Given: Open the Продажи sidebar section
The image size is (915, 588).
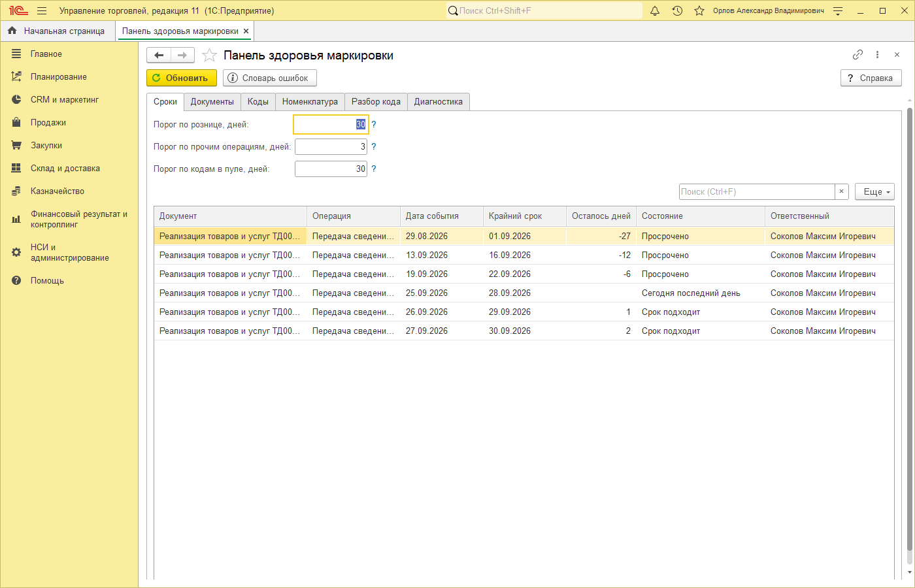Looking at the screenshot, I should [69, 122].
